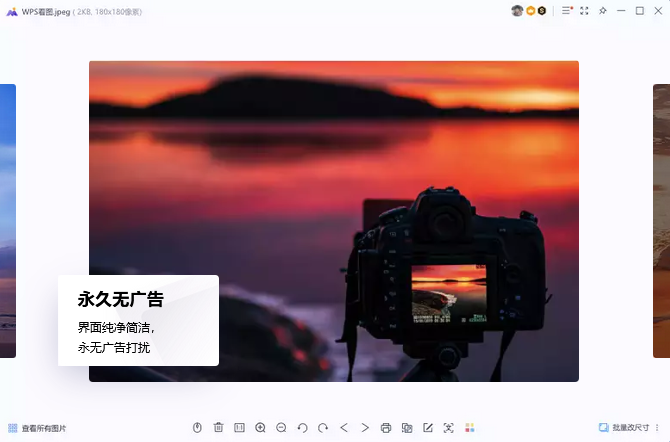Viewport: 670px width, 442px height.
Task: Open the image format conversion tool
Action: (407, 428)
